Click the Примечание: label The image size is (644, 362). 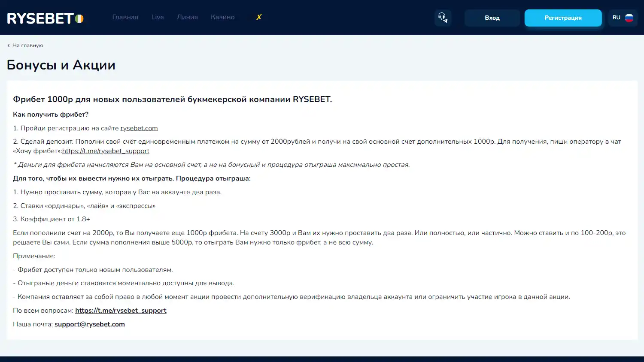34,256
